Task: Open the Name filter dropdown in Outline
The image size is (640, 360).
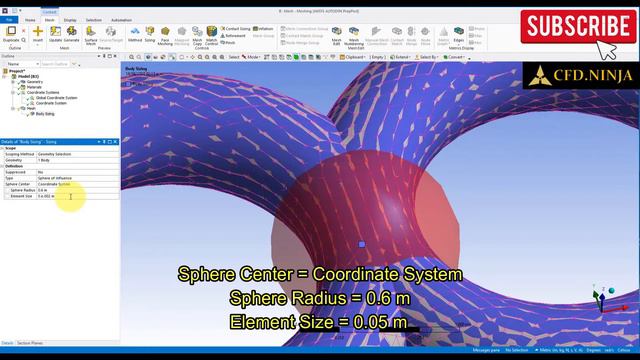Action: pyautogui.click(x=23, y=64)
